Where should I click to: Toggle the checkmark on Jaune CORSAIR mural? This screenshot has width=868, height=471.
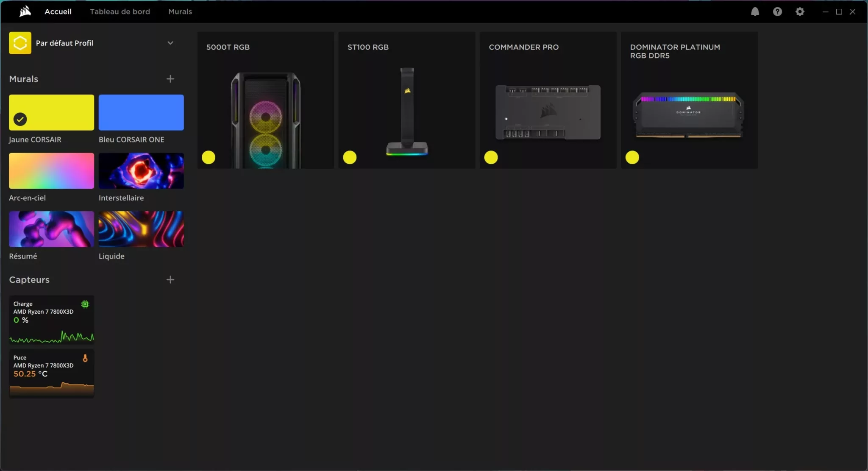(x=20, y=119)
